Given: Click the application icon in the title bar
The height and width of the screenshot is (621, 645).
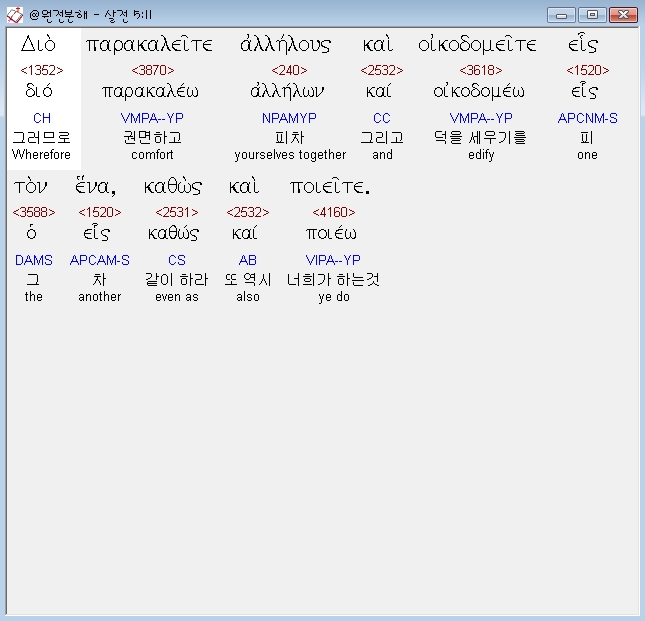Looking at the screenshot, I should (15, 15).
